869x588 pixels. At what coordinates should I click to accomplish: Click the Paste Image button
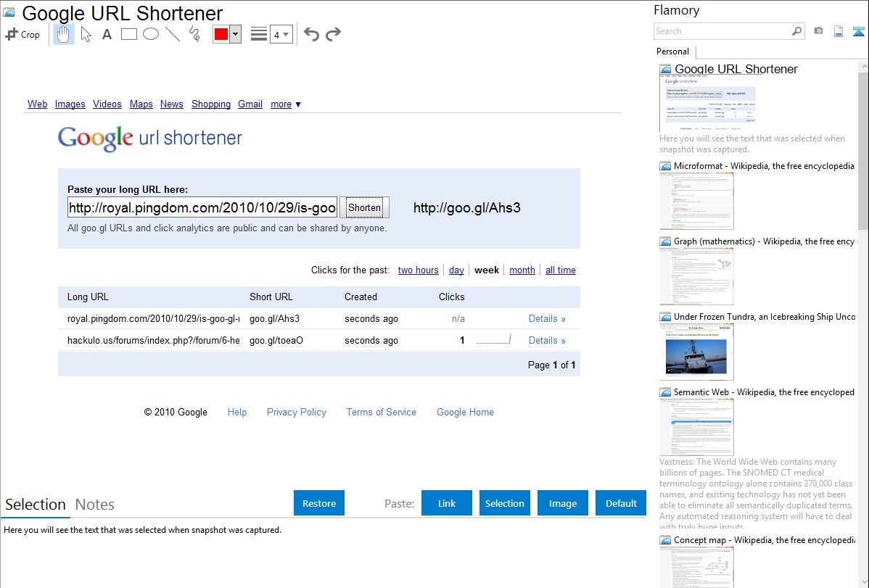562,503
